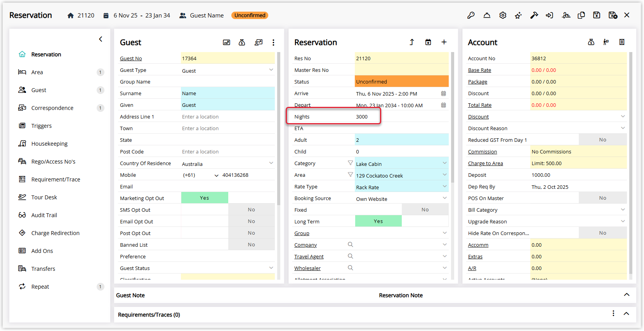Click search icon next to Travel Agent
The width and height of the screenshot is (644, 331).
click(351, 256)
